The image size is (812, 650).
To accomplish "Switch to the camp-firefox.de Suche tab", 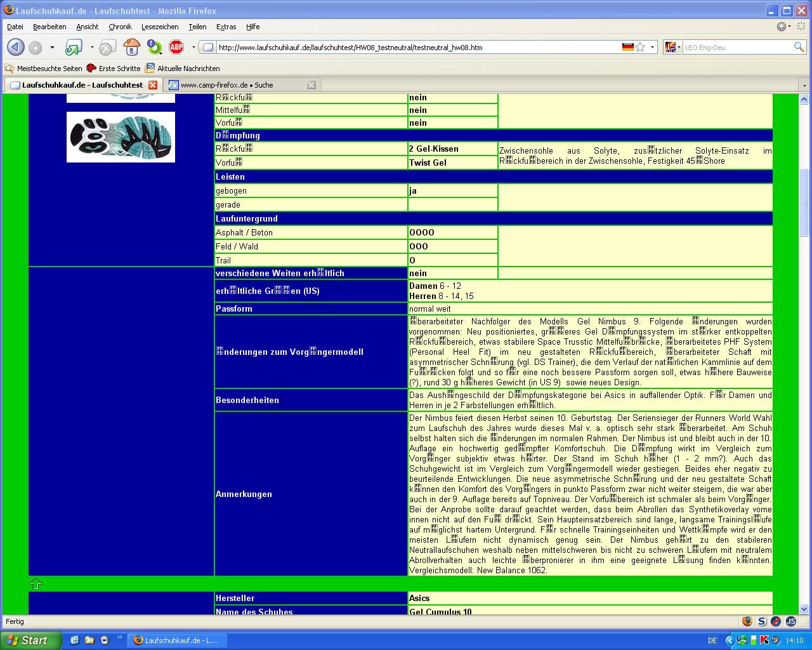I will tap(235, 85).
